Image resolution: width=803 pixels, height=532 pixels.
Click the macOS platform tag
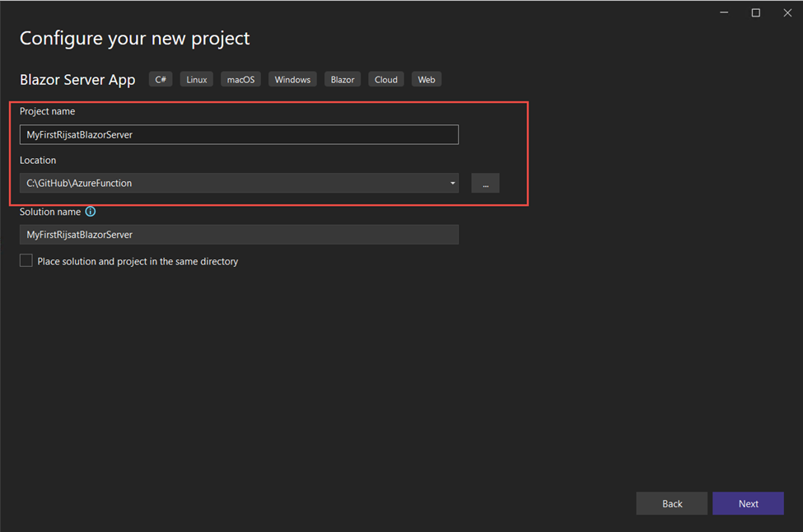(240, 80)
